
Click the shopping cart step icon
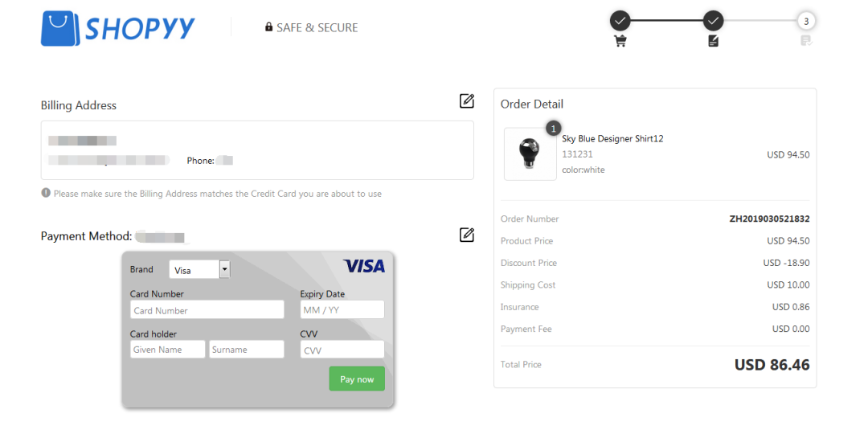point(620,41)
